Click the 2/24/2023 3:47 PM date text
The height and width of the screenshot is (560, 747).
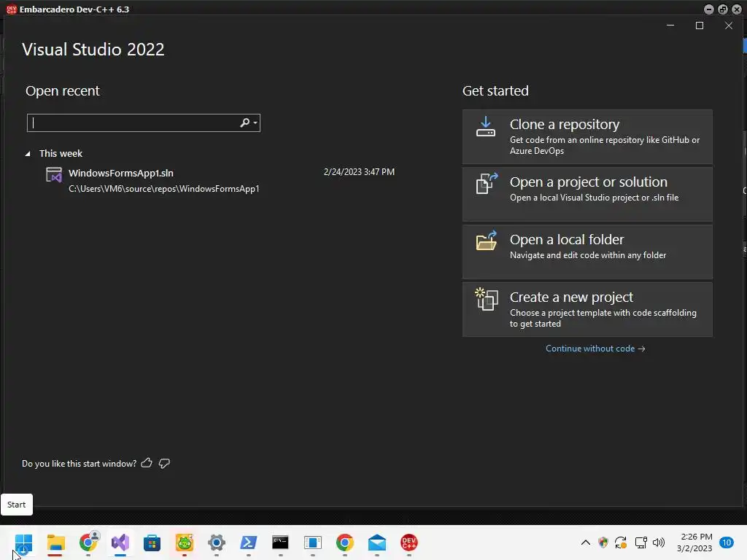click(359, 172)
